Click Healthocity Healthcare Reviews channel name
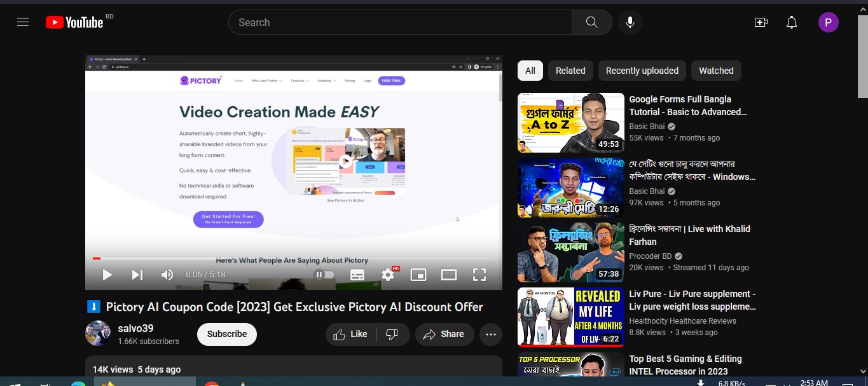The image size is (868, 386). tap(683, 321)
